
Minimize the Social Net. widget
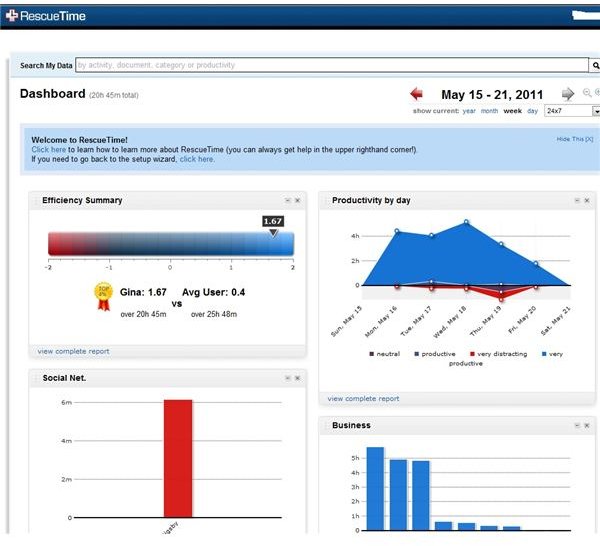(x=288, y=378)
